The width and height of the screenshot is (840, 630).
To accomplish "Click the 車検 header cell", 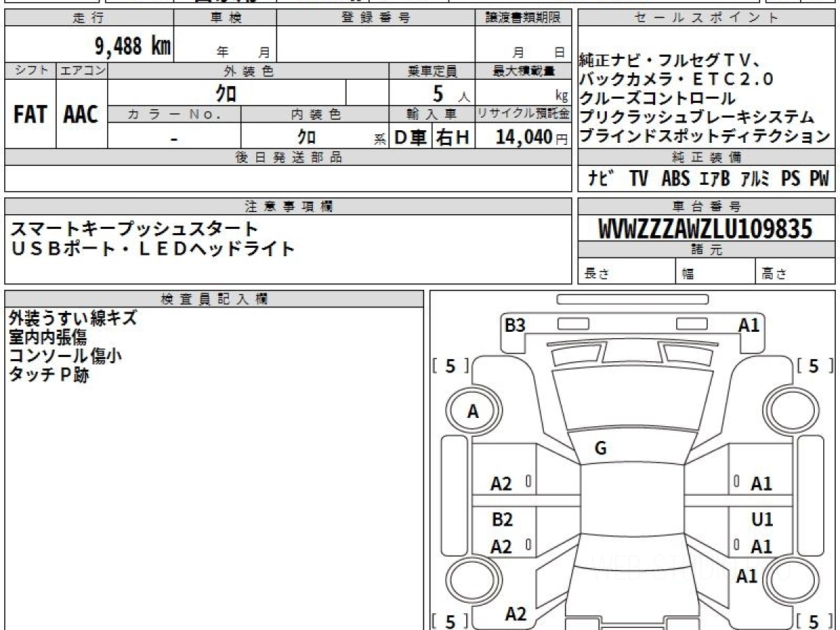I will point(225,18).
